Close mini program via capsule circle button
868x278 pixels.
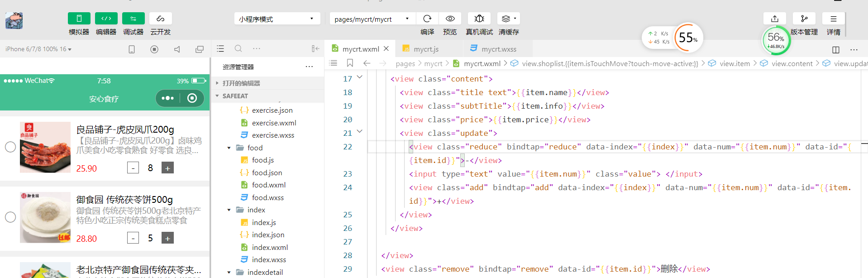coord(192,98)
